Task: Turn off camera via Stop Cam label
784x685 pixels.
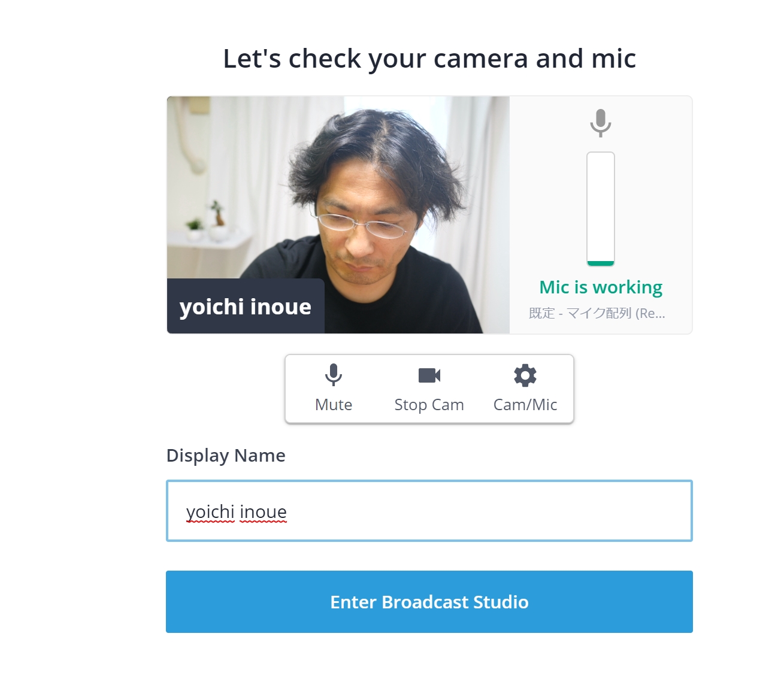Action: [x=429, y=405]
